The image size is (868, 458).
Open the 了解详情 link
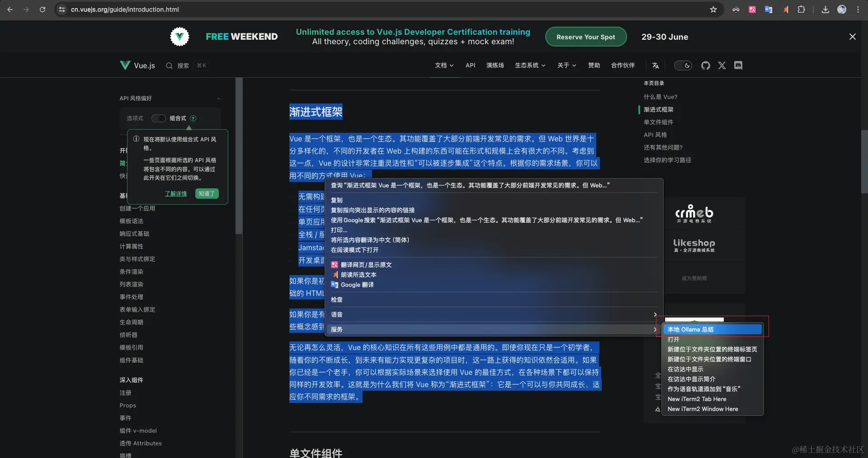[176, 194]
